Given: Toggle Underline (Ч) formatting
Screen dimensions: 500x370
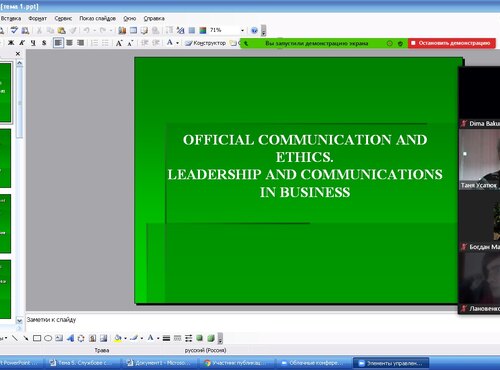Looking at the screenshot, I should (x=33, y=43).
